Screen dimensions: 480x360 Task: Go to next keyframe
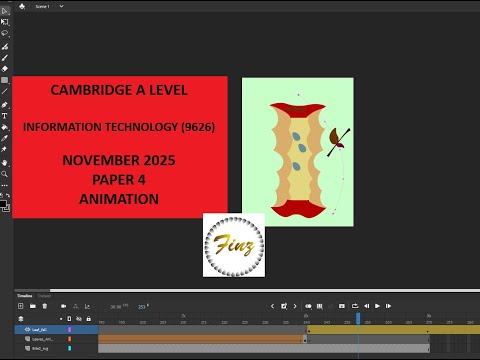click(x=295, y=306)
